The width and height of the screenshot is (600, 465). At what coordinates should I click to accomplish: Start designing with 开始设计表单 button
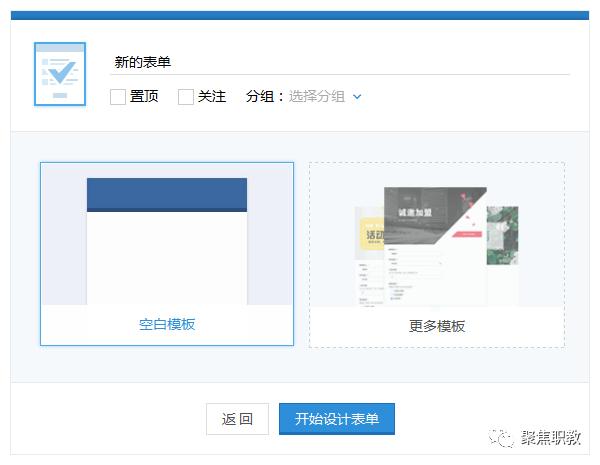click(x=337, y=419)
